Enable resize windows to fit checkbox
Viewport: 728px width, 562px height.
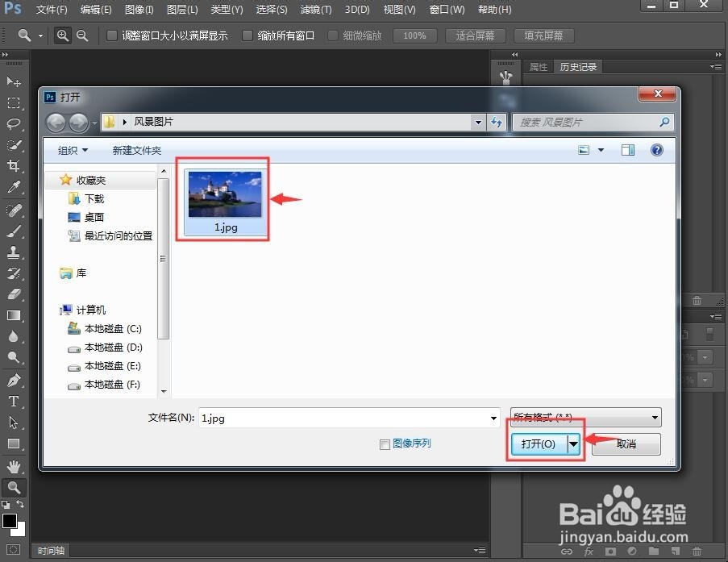click(x=112, y=35)
